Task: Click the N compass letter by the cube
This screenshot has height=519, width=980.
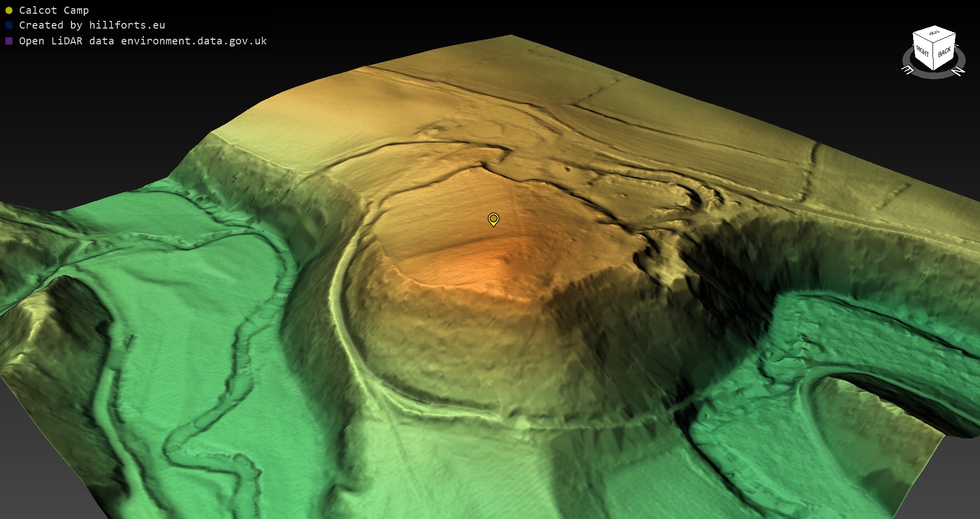Action: [x=958, y=71]
